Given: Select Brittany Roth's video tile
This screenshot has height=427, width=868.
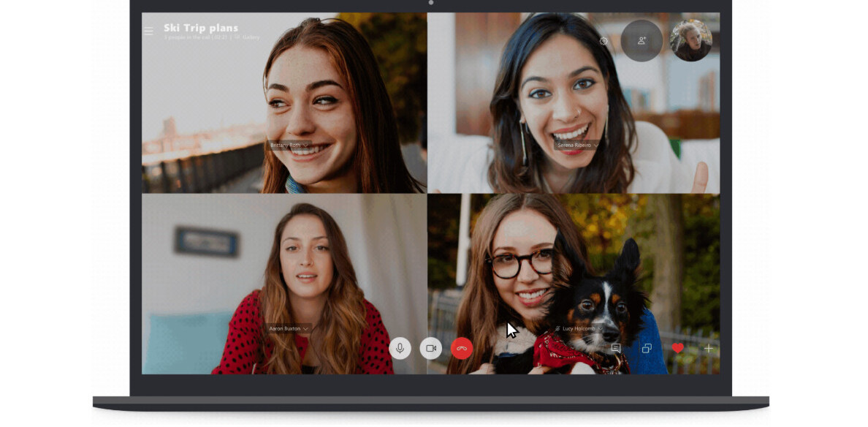Looking at the screenshot, I should pos(219,110).
